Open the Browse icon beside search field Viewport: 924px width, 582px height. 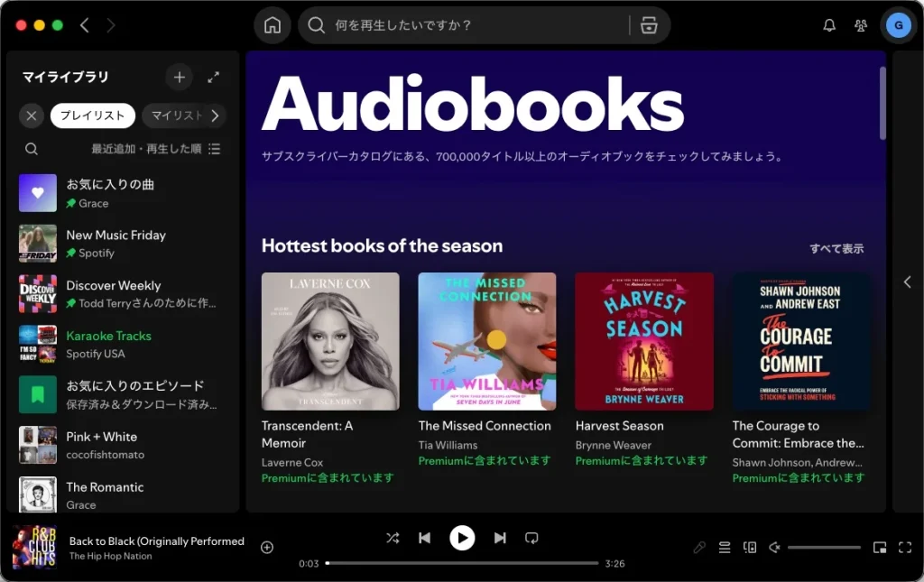[649, 25]
